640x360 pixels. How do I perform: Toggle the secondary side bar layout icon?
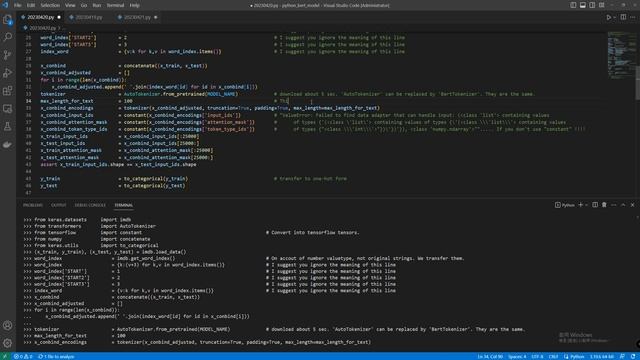pyautogui.click(x=592, y=5)
